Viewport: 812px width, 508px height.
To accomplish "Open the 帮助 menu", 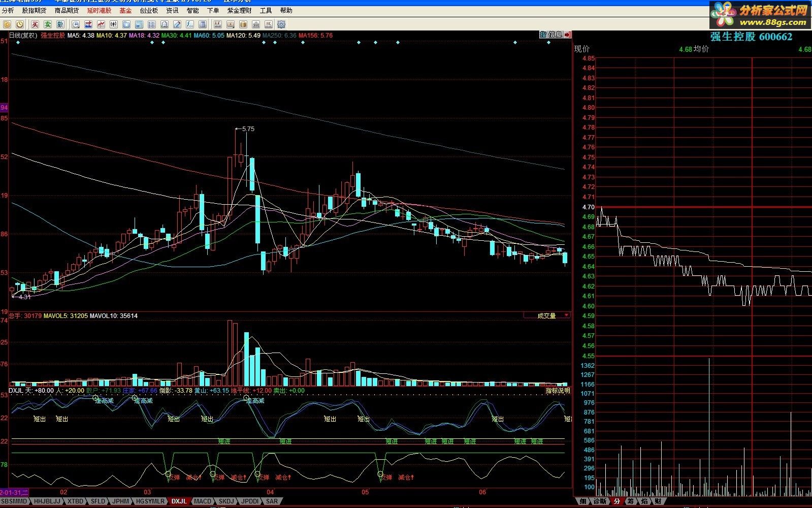I will click(286, 11).
